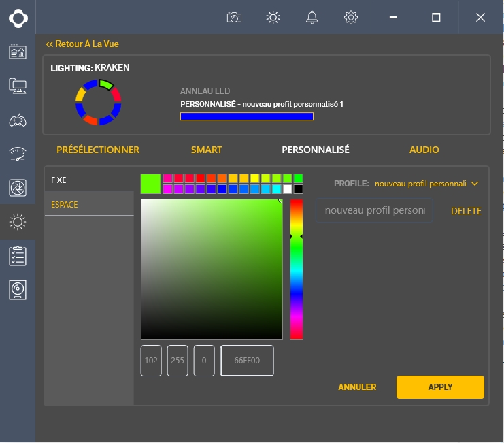Viewport: 504px width, 443px height.
Task: Open the My PC specs sidebar icon
Action: [x=18, y=86]
